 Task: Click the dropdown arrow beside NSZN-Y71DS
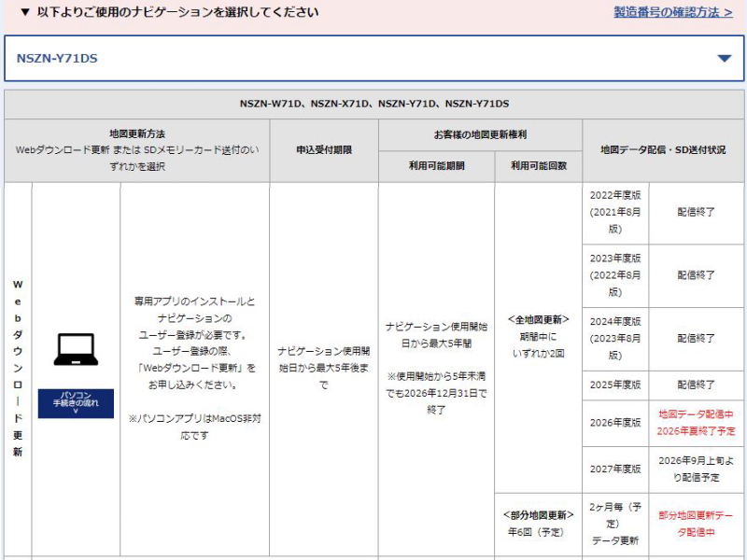coord(724,58)
